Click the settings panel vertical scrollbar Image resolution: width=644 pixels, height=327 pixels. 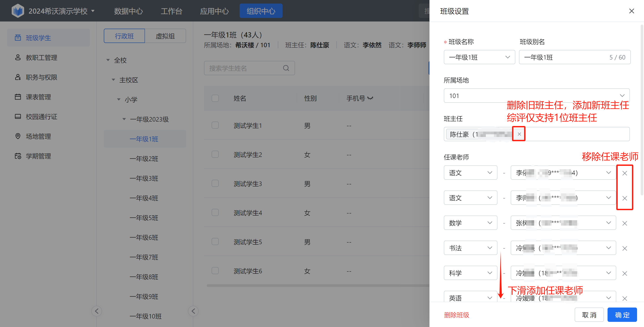coord(642,110)
